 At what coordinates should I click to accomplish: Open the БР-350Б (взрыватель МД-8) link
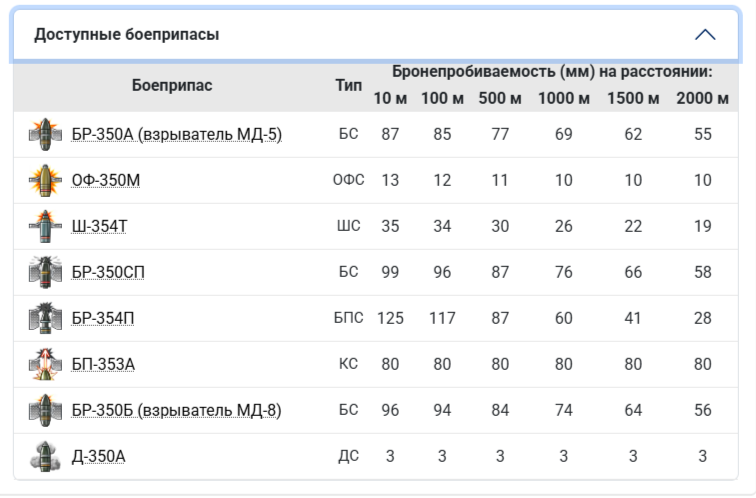point(176,411)
